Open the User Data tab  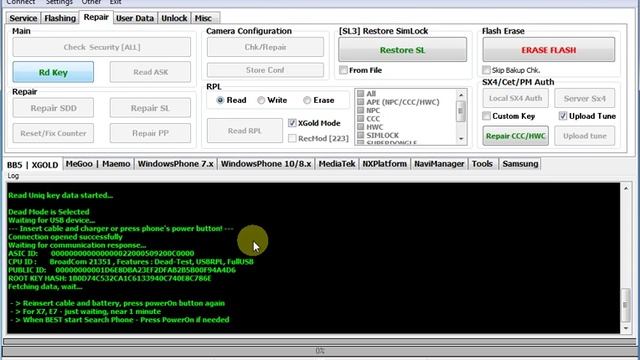coord(135,18)
